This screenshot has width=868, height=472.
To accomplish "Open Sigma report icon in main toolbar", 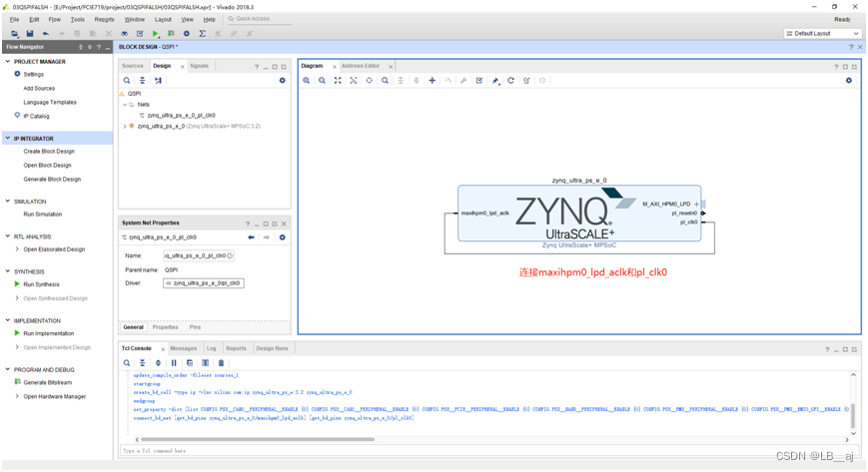I will tap(203, 34).
